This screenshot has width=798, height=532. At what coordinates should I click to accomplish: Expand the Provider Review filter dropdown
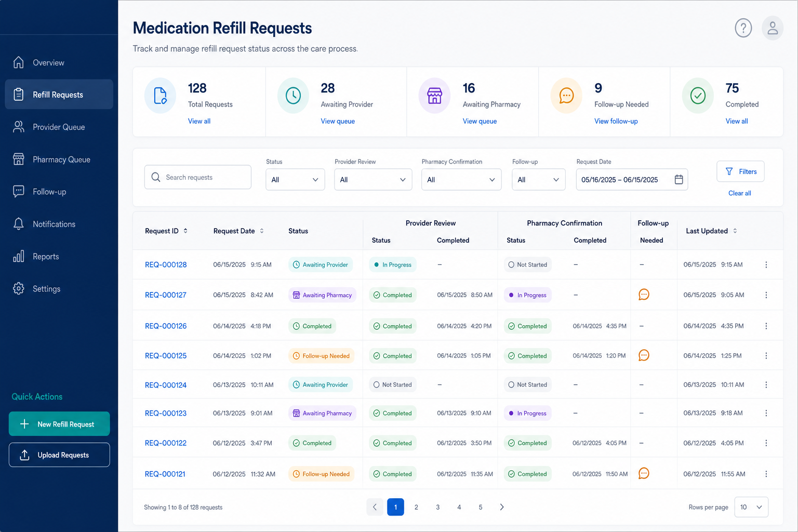click(x=373, y=180)
